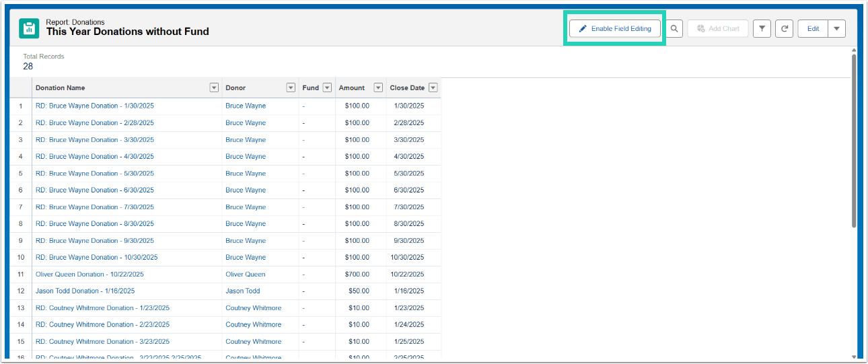This screenshot has width=868, height=364.
Task: Refresh the report with the reload icon
Action: (784, 29)
